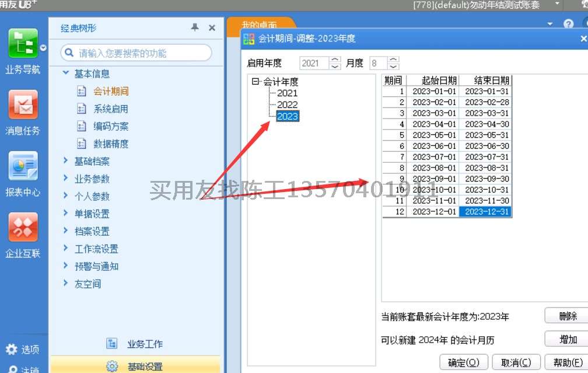This screenshot has height=373, width=588.
Task: Expand the 业务参数 node
Action: [65, 178]
